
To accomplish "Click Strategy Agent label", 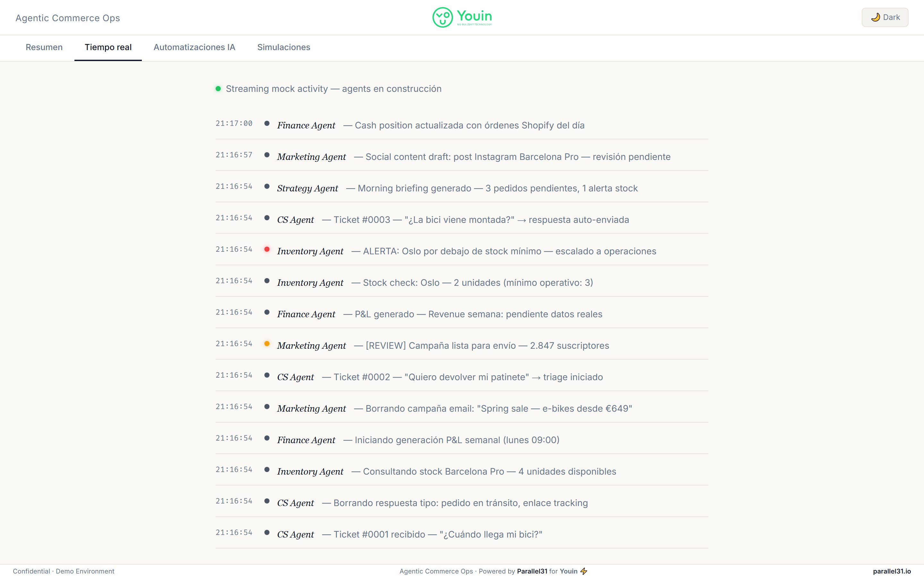I will (x=308, y=188).
